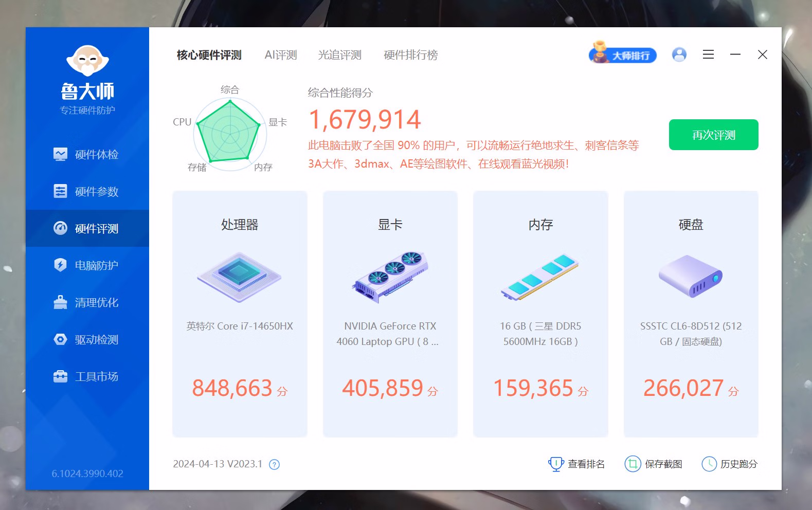
Task: Open 硬件体检 in the sidebar
Action: click(87, 154)
